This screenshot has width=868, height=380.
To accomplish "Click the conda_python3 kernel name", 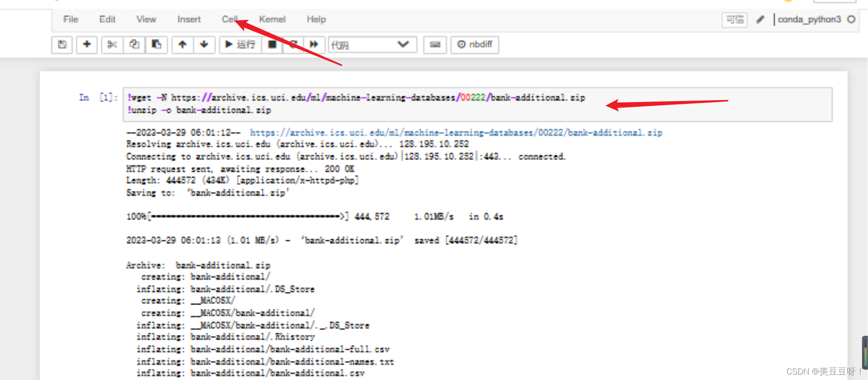I will tap(809, 19).
